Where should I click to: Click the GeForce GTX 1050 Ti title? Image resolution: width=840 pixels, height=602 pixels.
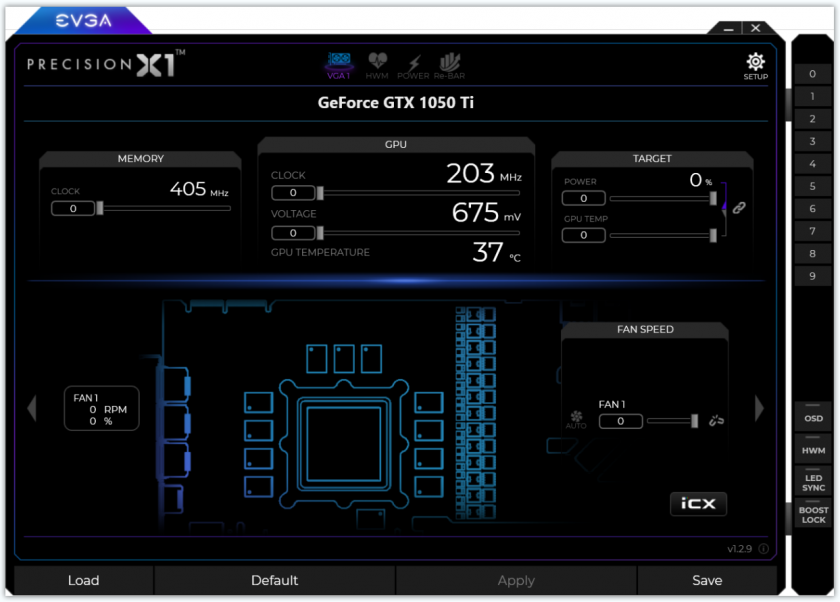click(395, 103)
